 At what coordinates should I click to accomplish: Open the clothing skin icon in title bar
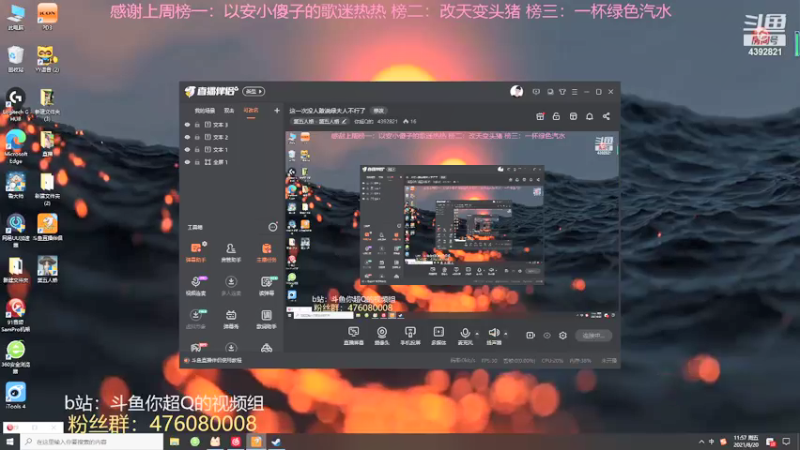tap(562, 92)
